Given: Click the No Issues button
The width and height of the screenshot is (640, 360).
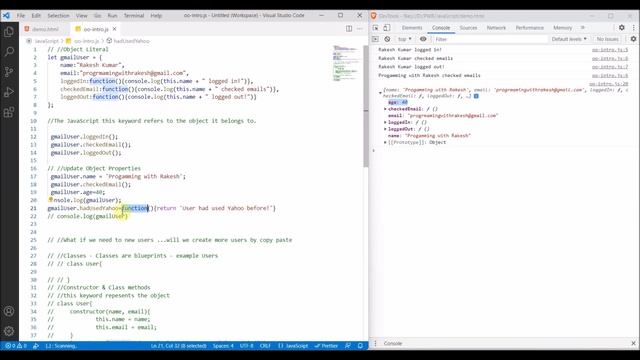Looking at the screenshot, I should coord(608,39).
